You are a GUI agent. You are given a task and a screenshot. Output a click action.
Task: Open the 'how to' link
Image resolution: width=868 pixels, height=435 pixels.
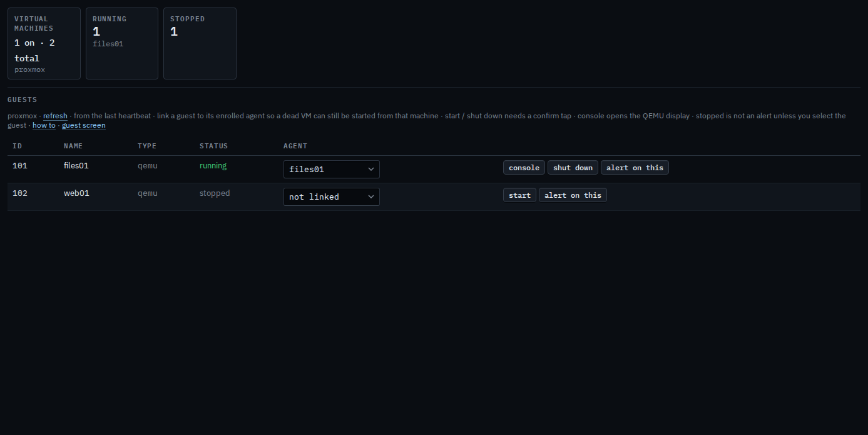click(44, 125)
